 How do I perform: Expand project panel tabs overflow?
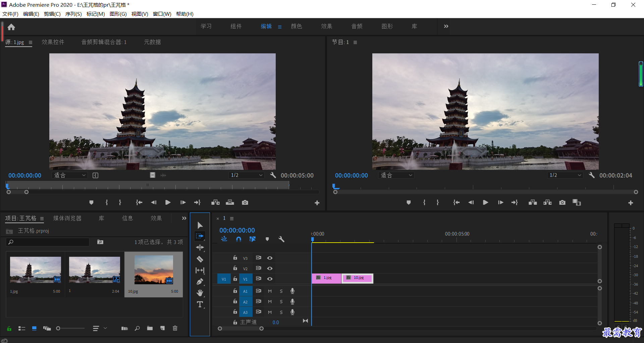(184, 218)
